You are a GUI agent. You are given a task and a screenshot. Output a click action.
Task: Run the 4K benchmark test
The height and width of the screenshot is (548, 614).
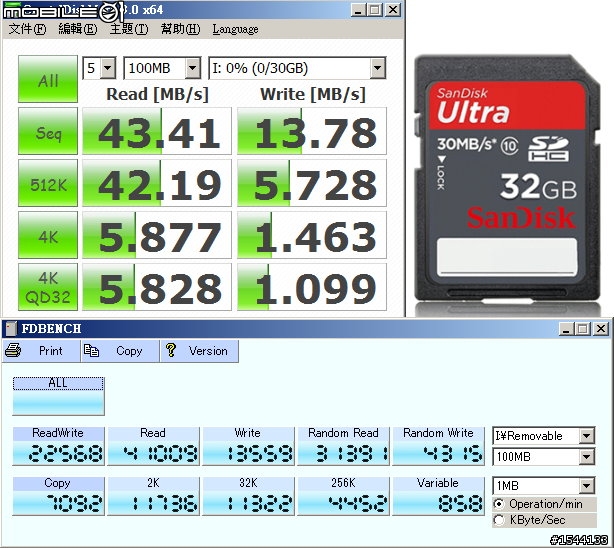click(x=48, y=235)
